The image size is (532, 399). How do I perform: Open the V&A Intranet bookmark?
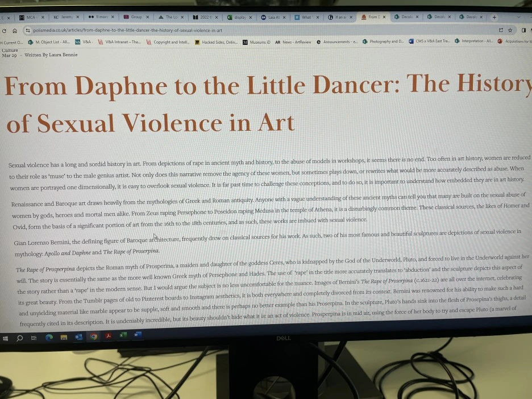click(x=119, y=42)
